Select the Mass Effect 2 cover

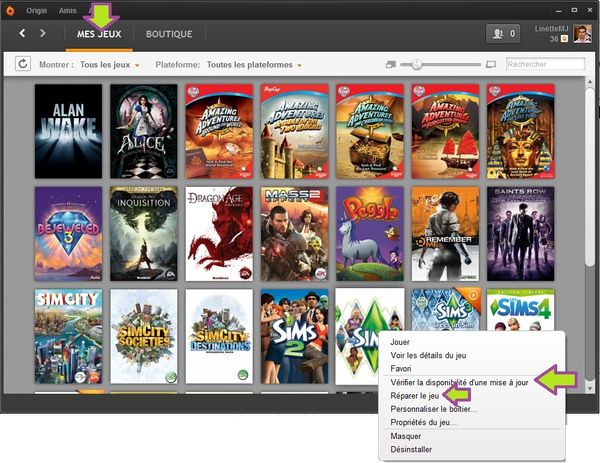(295, 234)
